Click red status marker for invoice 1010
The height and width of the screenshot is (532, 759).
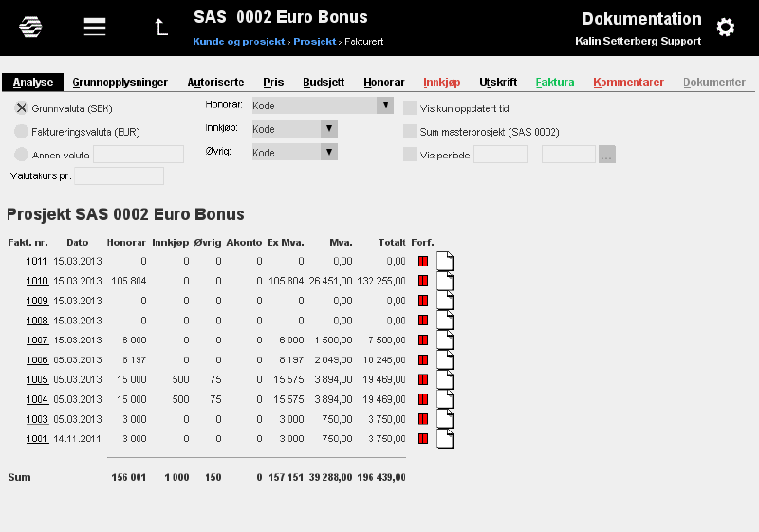(423, 281)
